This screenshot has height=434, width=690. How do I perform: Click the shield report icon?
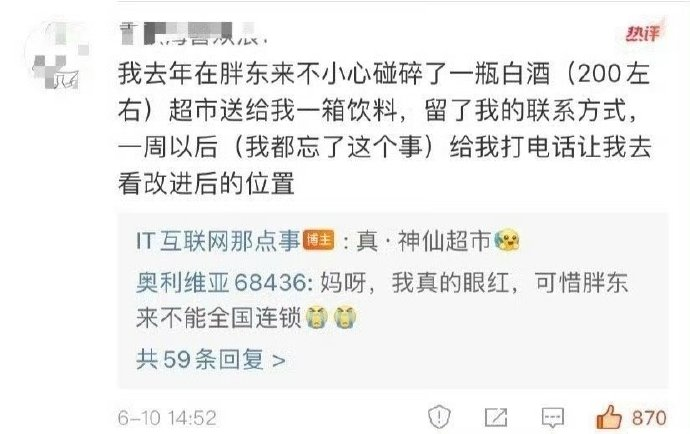coord(439,417)
